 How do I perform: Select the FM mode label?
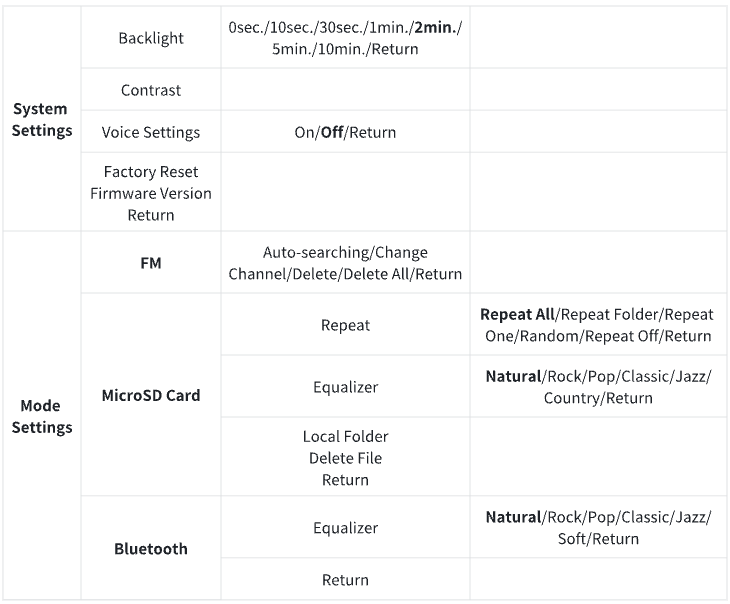(x=151, y=263)
